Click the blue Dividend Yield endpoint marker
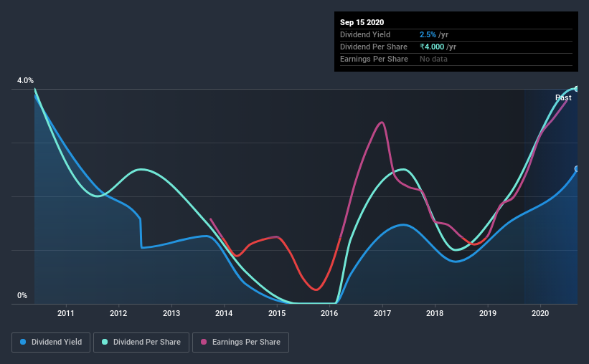 (577, 169)
